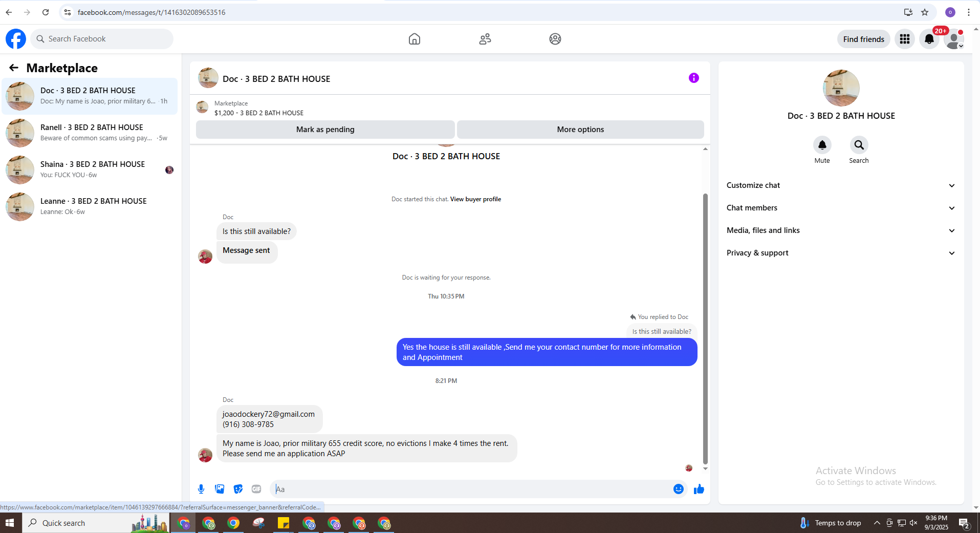Screen dimensions: 980x533
Task: View site information in address bar
Action: click(68, 12)
